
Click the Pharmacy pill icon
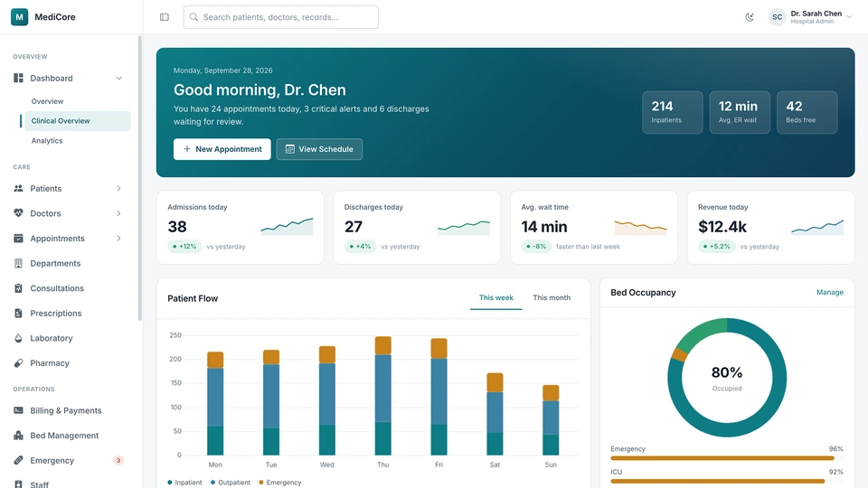(18, 363)
